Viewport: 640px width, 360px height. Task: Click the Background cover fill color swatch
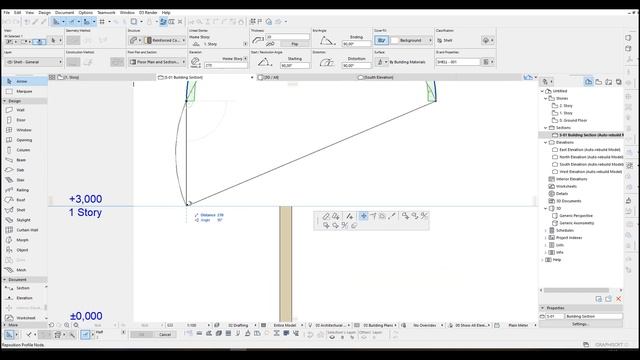pyautogui.click(x=394, y=40)
